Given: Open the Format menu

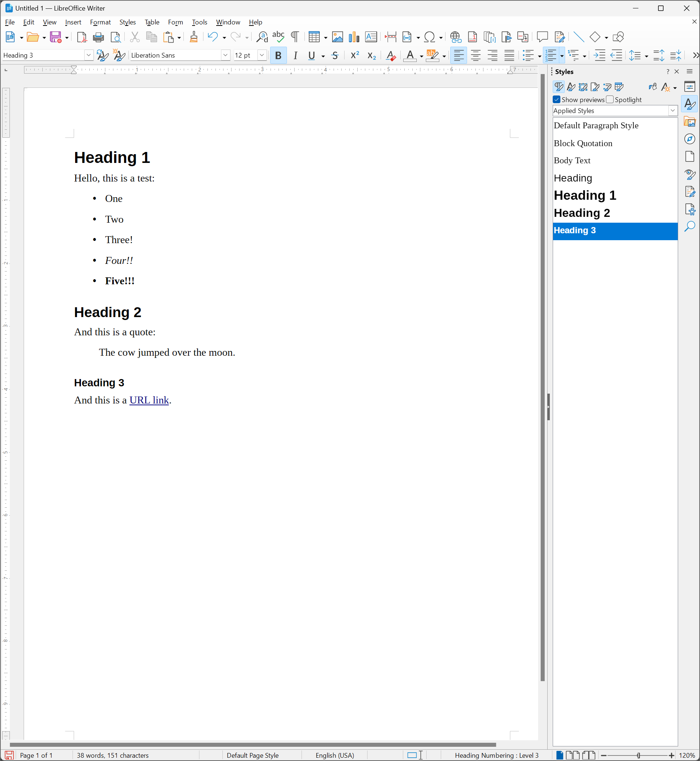Looking at the screenshot, I should [100, 22].
